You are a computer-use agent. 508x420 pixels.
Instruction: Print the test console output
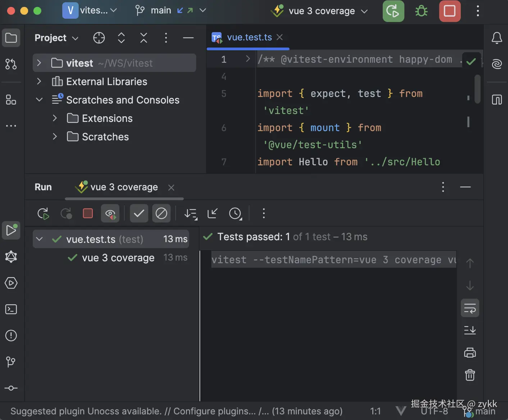click(x=470, y=353)
